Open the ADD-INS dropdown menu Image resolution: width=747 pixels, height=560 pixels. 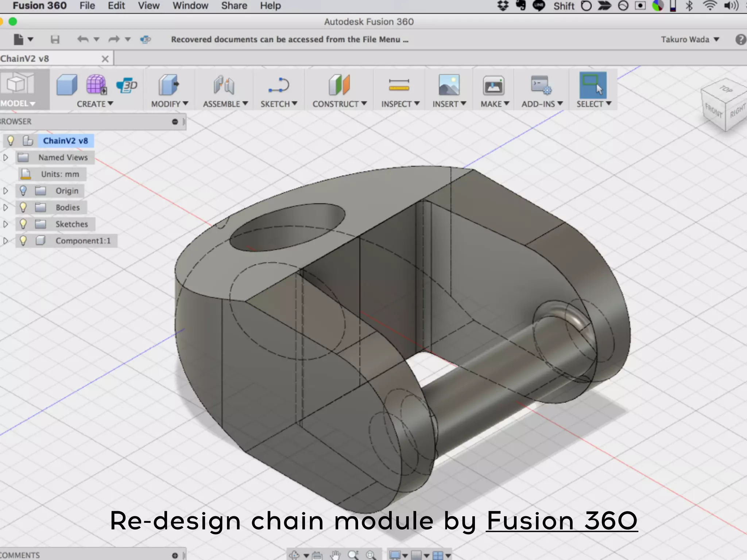(542, 104)
